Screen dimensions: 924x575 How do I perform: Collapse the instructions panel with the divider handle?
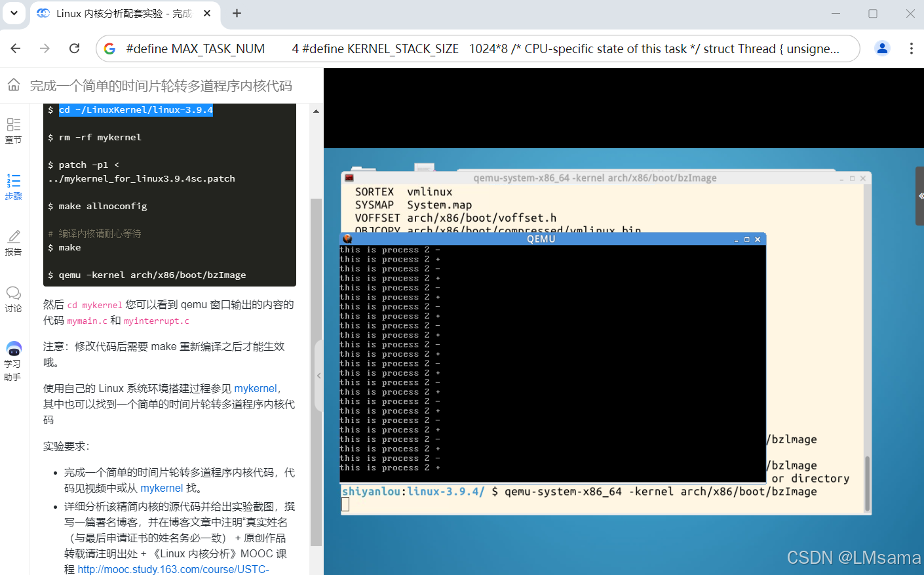click(x=318, y=376)
